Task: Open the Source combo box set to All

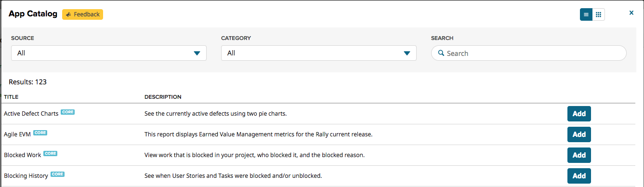Action: click(x=109, y=53)
